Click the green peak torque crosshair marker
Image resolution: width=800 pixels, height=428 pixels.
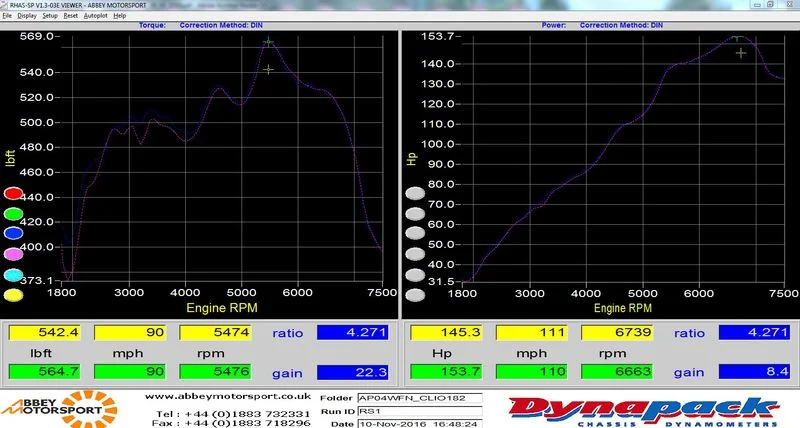tap(268, 42)
